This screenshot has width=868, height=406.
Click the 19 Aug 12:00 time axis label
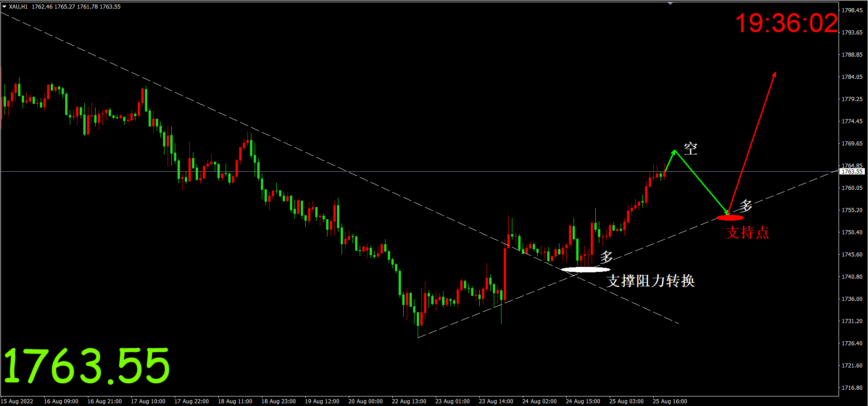point(322,401)
